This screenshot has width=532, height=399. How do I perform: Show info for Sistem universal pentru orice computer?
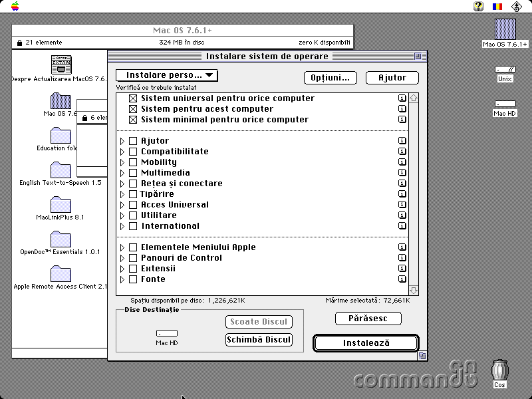pos(402,98)
